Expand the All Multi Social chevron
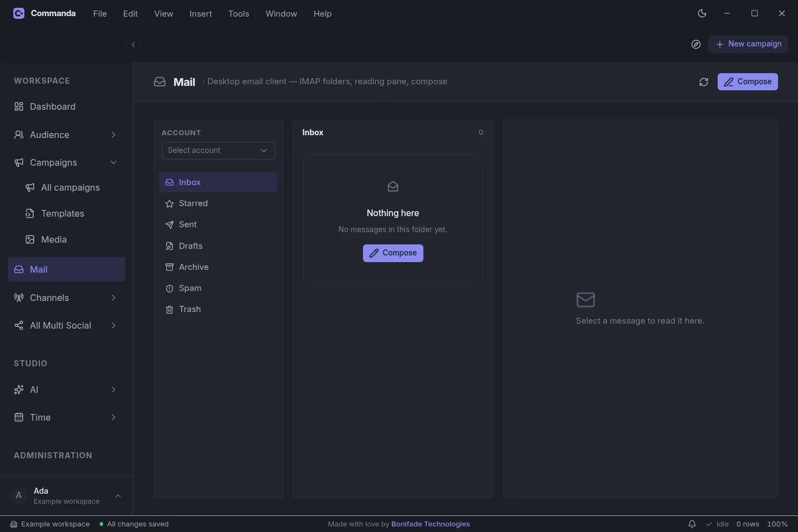The height and width of the screenshot is (532, 798). 114,325
